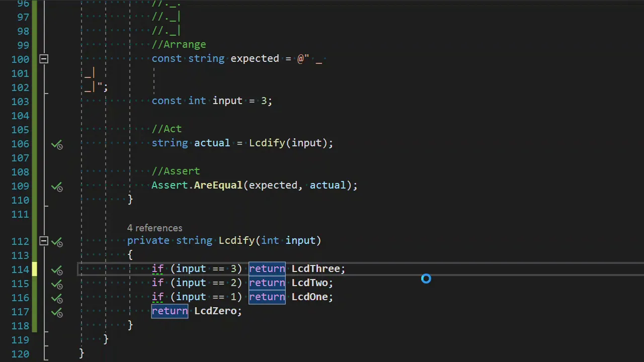Screen dimensions: 644x362
Task: Click 'if' keyword on line 116
Action: click(x=157, y=297)
